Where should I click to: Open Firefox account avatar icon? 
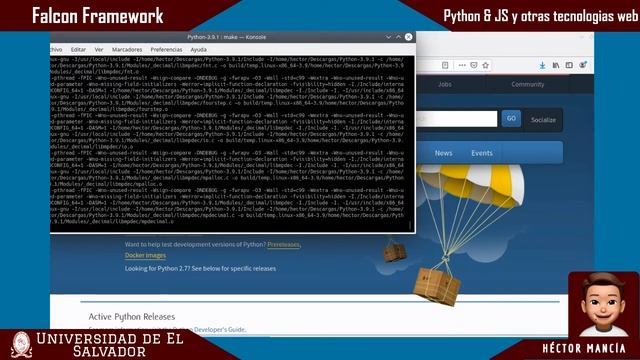(583, 65)
